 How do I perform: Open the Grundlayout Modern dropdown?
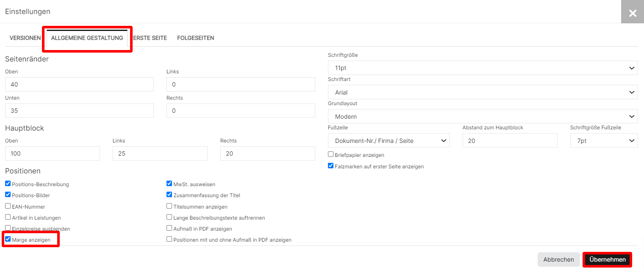pyautogui.click(x=483, y=116)
